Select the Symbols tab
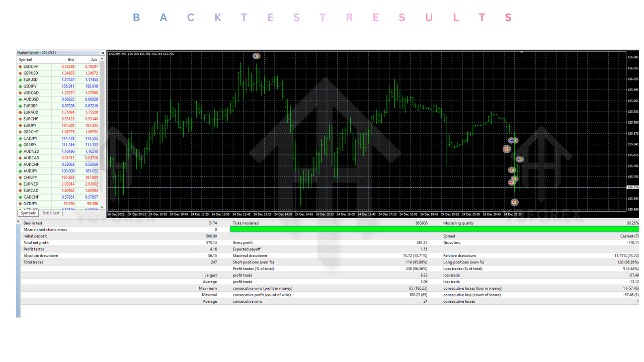Image resolution: width=644 pixels, height=362 pixels. point(28,213)
